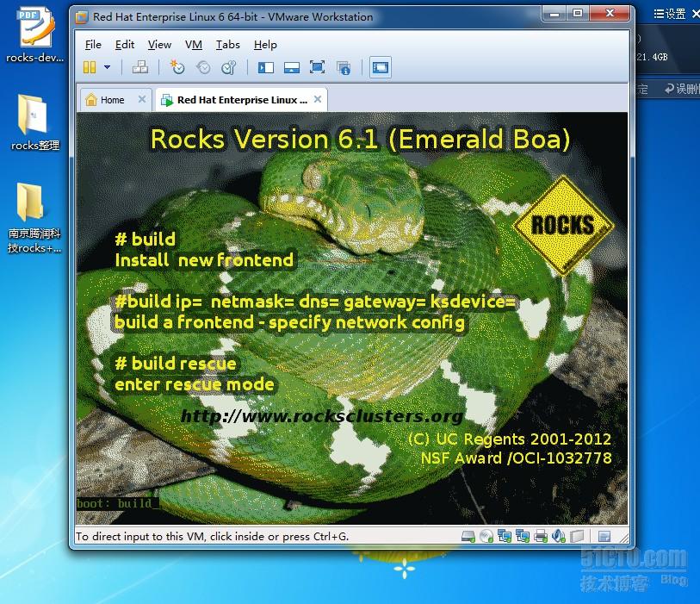Open the View menu
Image resolution: width=700 pixels, height=604 pixels.
159,45
